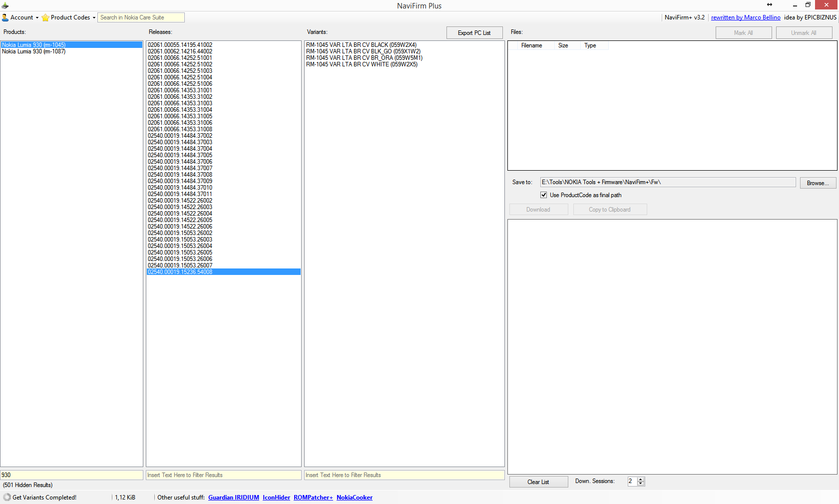This screenshot has height=504, width=839.
Task: Select variant RM-1045 VAR LTA BR CV BLK_GO
Action: click(x=404, y=51)
